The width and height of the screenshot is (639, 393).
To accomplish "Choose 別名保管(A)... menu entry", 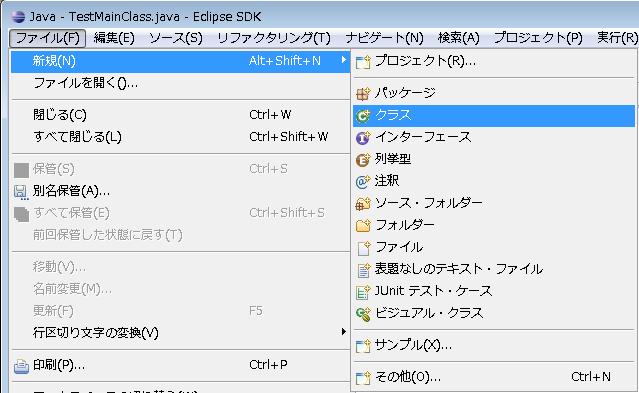I will pyautogui.click(x=180, y=191).
